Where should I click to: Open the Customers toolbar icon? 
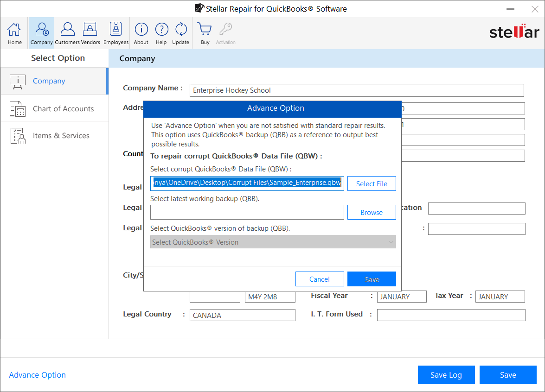pos(67,33)
